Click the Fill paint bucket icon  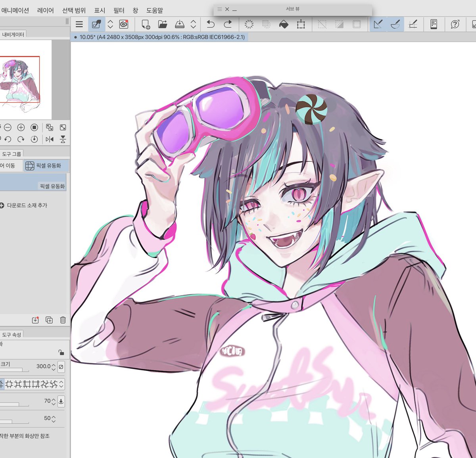[x=284, y=25]
